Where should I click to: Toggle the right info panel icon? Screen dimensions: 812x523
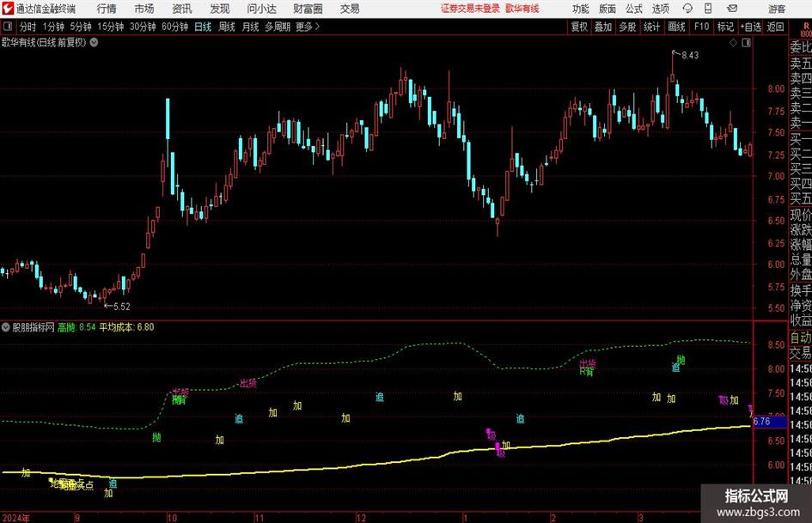coord(746,42)
